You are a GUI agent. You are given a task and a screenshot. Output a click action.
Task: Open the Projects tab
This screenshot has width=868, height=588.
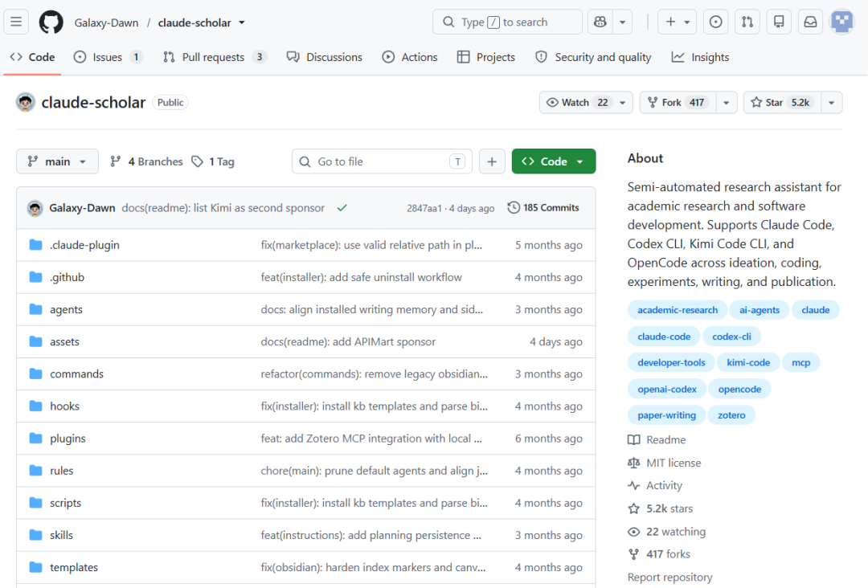[x=486, y=57]
